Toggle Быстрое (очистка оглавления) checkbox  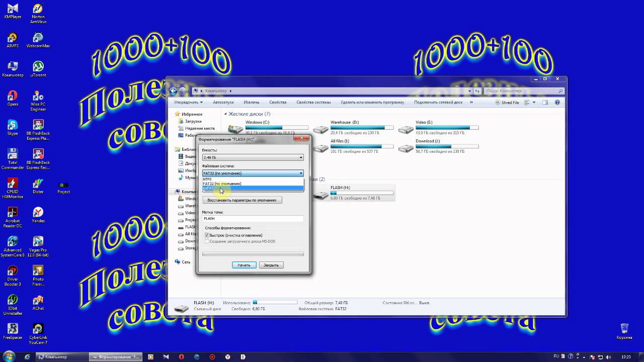(207, 235)
